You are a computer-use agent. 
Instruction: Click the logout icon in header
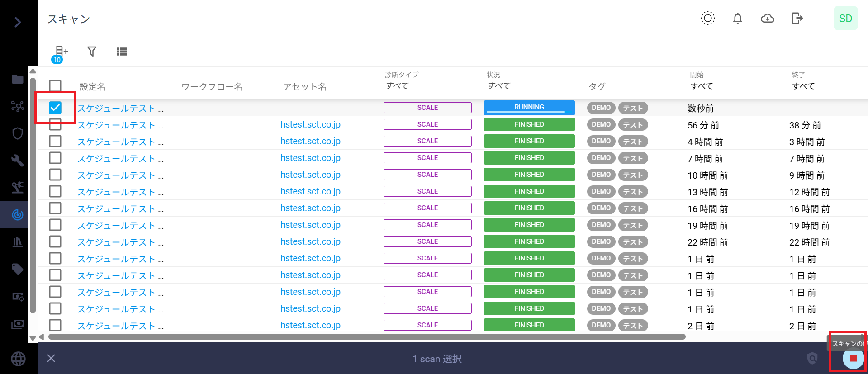click(x=797, y=19)
